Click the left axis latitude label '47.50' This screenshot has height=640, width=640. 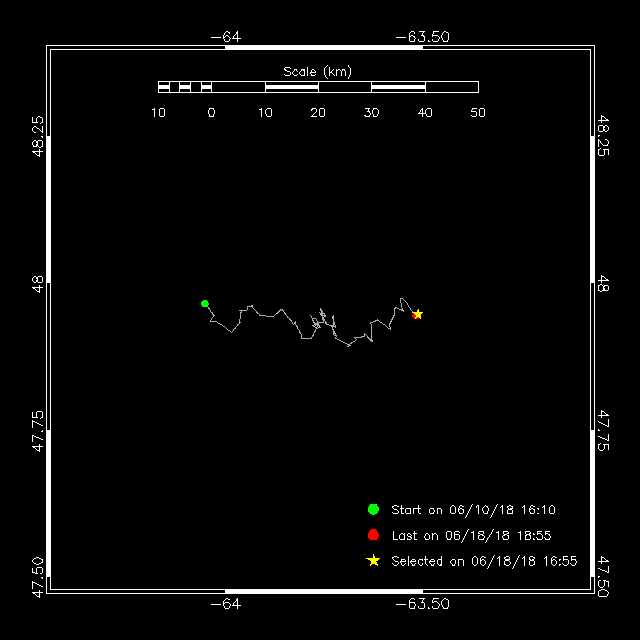37,578
